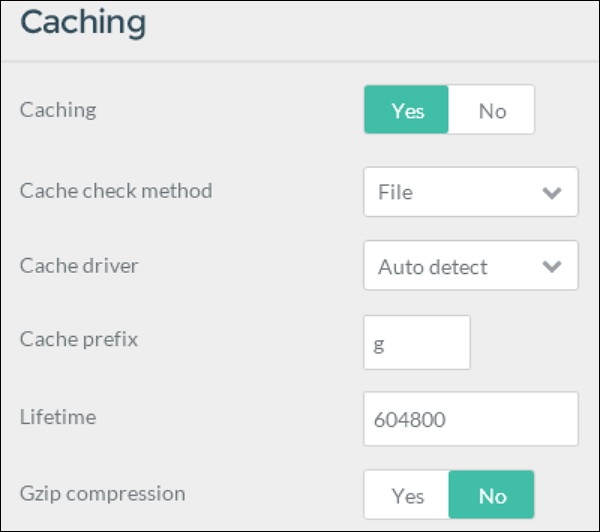Click the Cache driver label text
Screen dimensions: 600x532
(79, 265)
